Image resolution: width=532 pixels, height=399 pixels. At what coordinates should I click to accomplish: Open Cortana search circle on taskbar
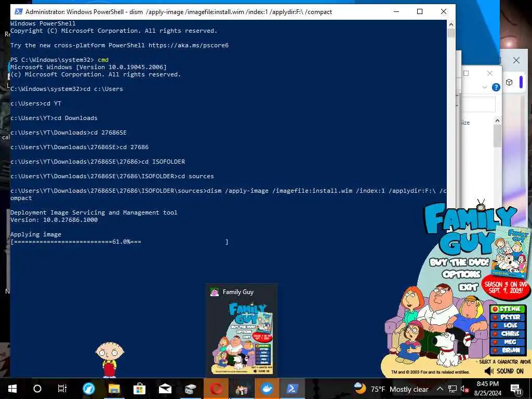[37, 389]
